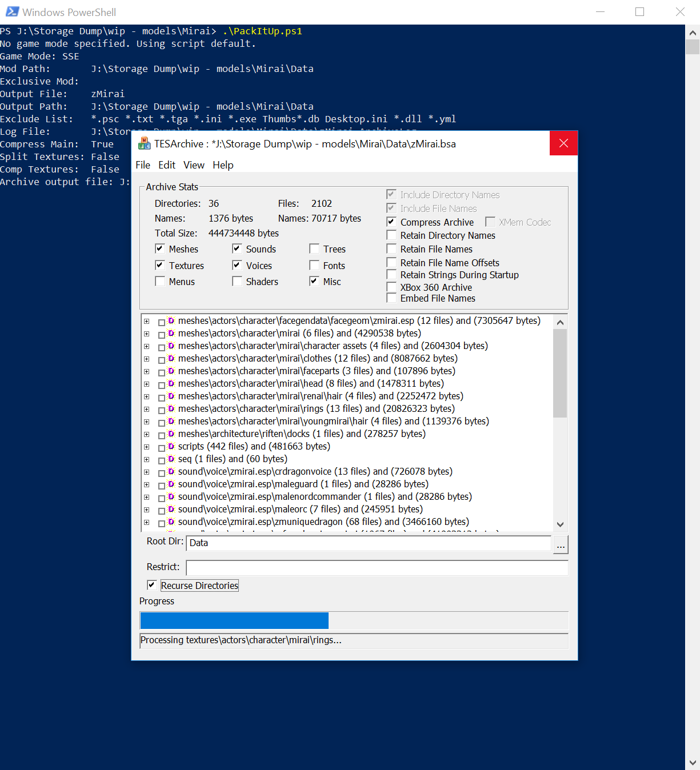The height and width of the screenshot is (770, 700).
Task: Expand the mirai\head meshes tree node
Action: click(147, 384)
